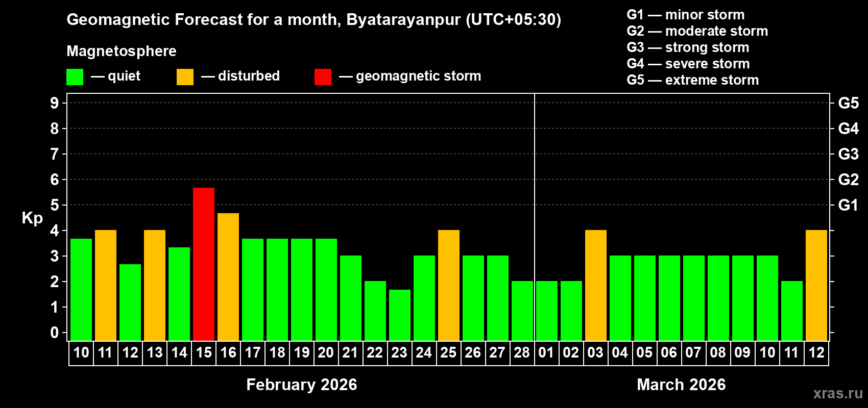Screen dimensions: 868x408
Task: Click the green bar for February 23
Action: click(x=400, y=315)
